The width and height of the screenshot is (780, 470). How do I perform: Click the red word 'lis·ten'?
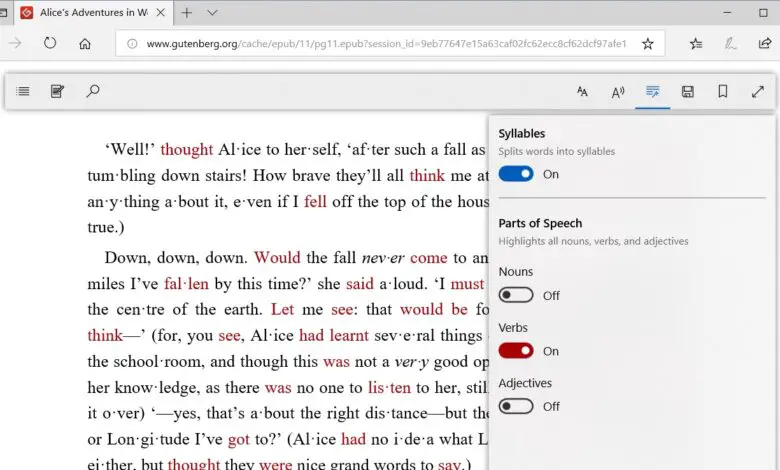(x=390, y=387)
